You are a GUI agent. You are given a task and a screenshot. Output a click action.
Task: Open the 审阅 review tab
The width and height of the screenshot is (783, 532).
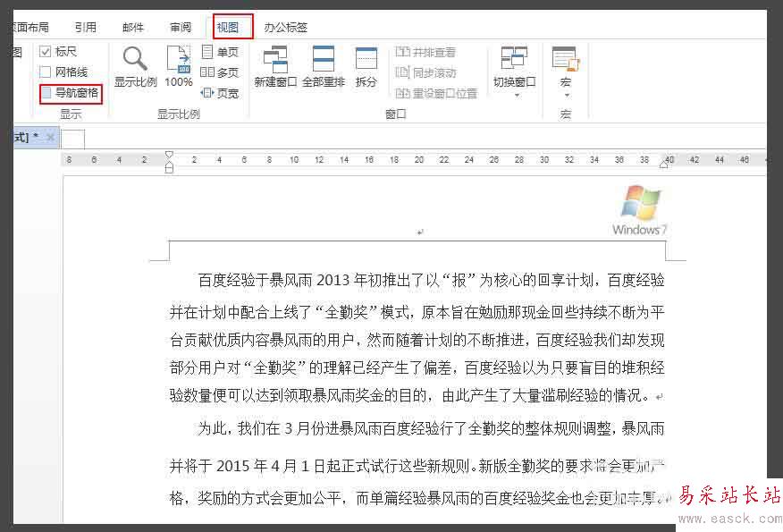(x=181, y=27)
